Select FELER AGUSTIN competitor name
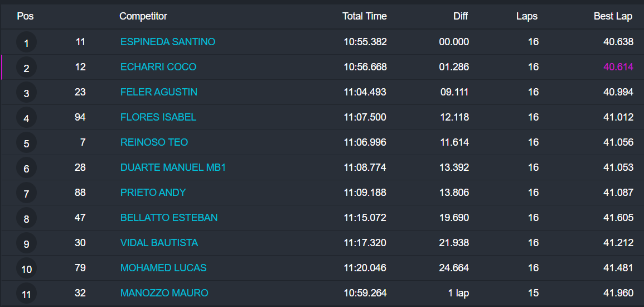644x307 pixels. (x=158, y=92)
